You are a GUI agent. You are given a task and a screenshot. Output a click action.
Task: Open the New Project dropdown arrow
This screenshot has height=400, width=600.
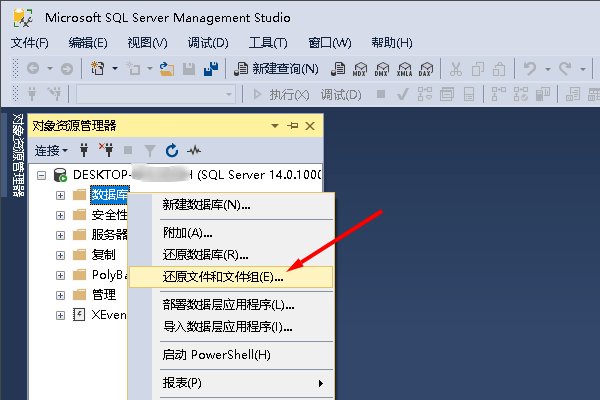114,69
